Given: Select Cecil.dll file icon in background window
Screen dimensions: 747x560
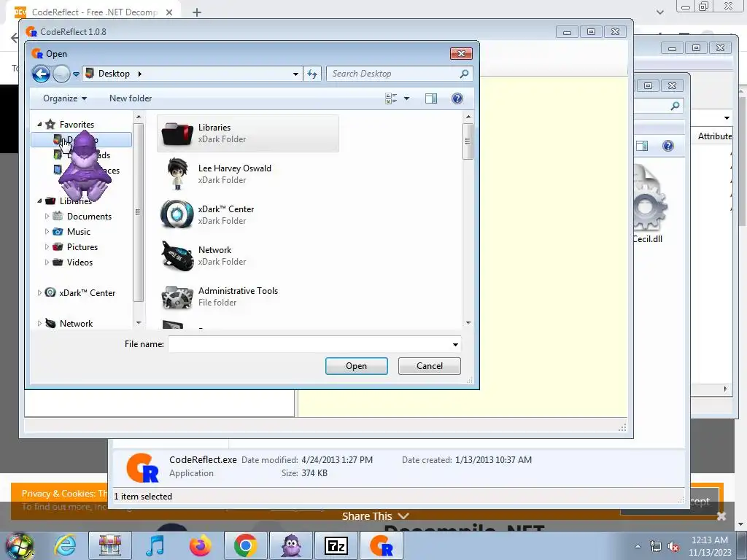Looking at the screenshot, I should pyautogui.click(x=649, y=199).
